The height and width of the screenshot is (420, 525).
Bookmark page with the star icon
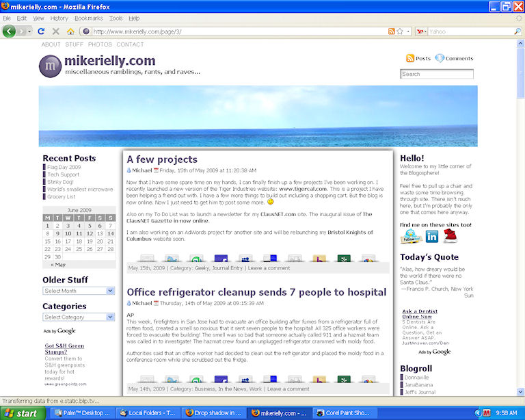tap(400, 31)
